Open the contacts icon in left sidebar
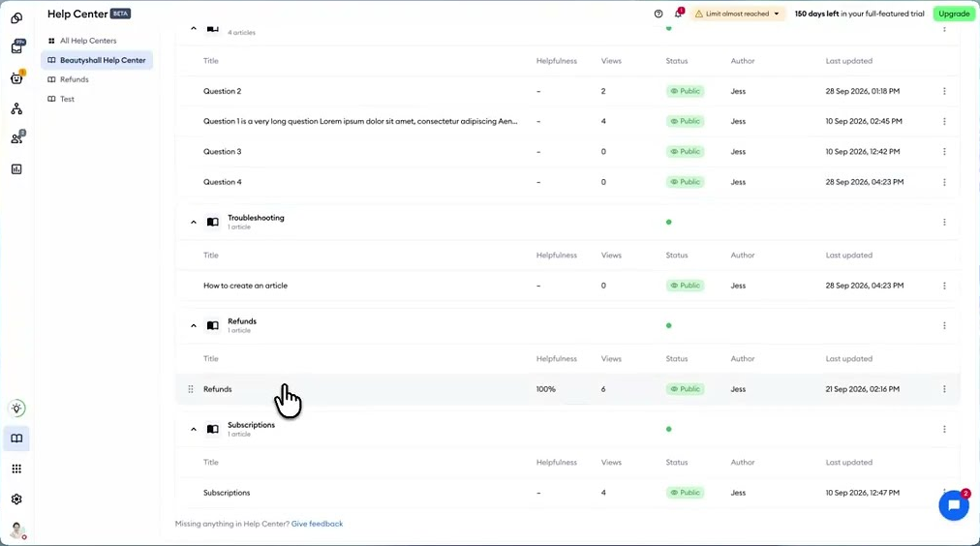This screenshot has height=546, width=980. (x=16, y=138)
